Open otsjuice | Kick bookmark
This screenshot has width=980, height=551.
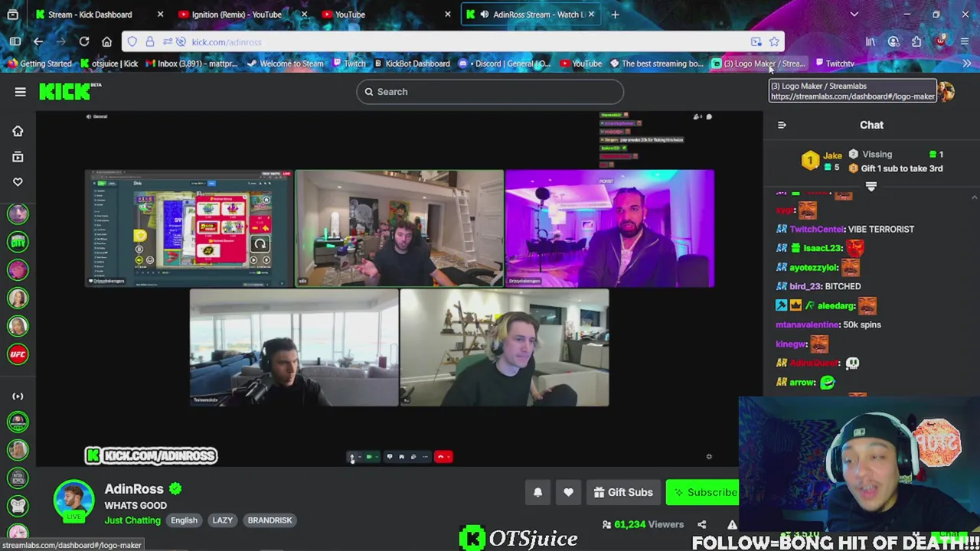coord(109,64)
